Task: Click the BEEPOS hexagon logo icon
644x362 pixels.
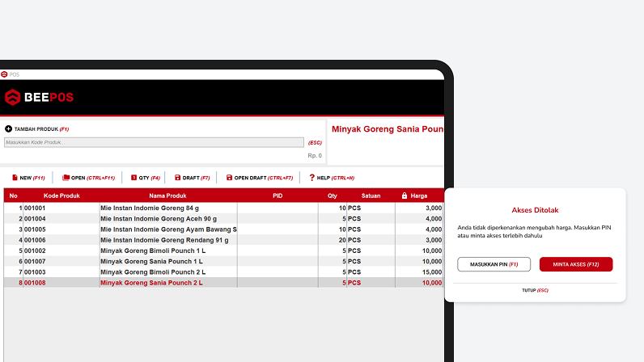Action: (x=12, y=97)
